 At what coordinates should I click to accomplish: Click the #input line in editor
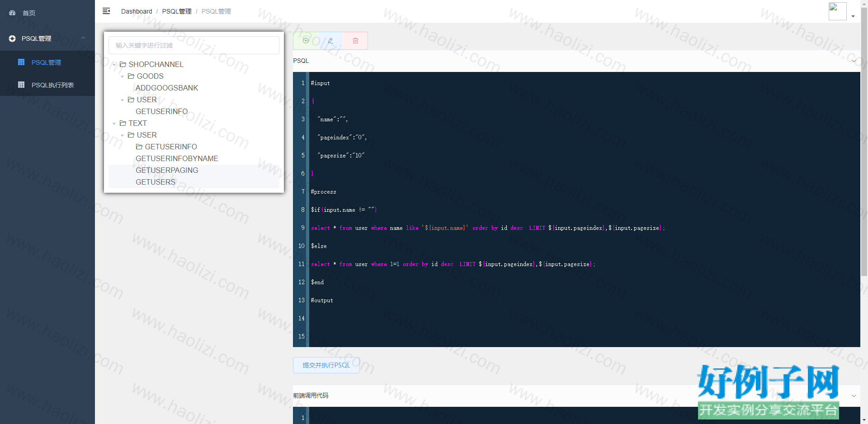click(x=321, y=83)
